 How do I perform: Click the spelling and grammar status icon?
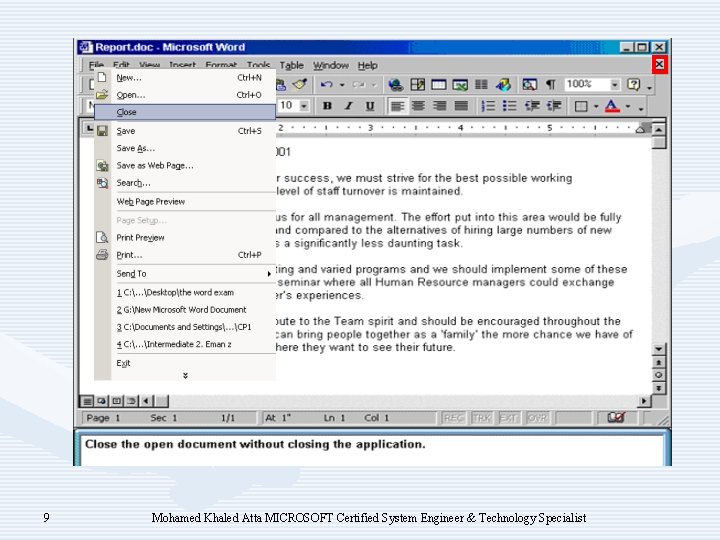[x=616, y=417]
